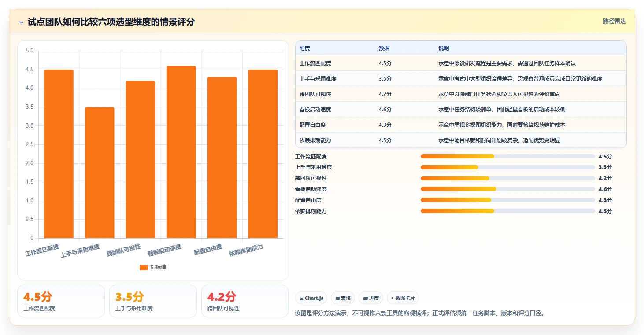The height and width of the screenshot is (335, 644).
Task: Click the 配置自由度 progress bar
Action: [x=508, y=200]
